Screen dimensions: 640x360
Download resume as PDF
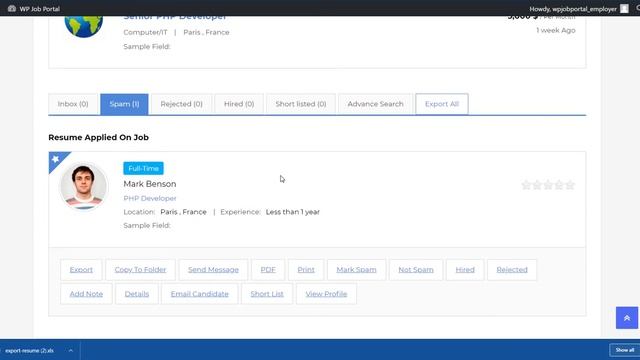[x=268, y=270]
